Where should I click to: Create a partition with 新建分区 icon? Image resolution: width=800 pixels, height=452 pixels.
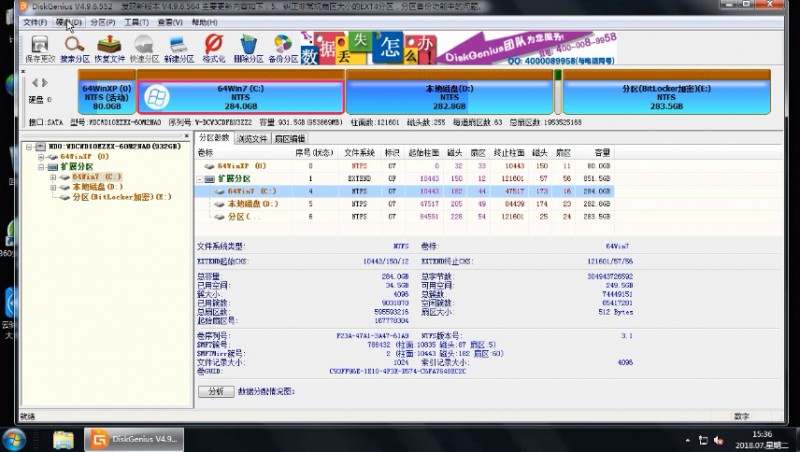(x=179, y=49)
